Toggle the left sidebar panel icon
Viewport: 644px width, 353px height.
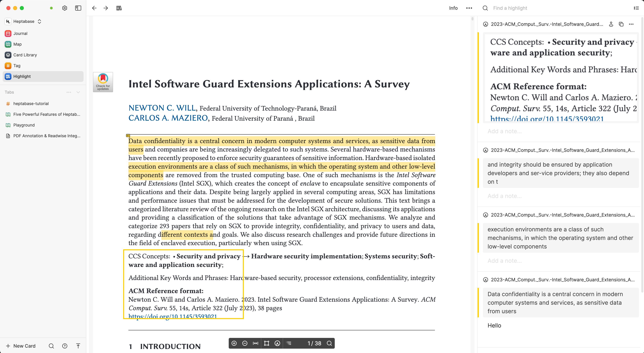click(78, 8)
